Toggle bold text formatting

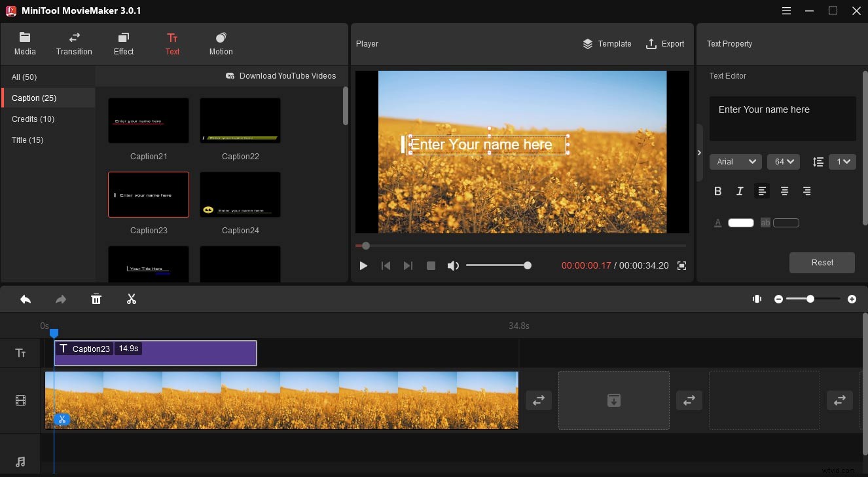click(x=717, y=191)
